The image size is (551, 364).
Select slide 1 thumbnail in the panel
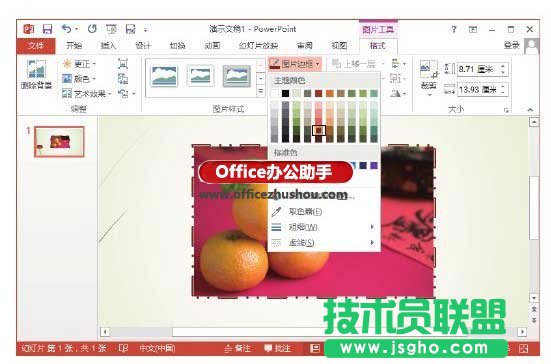click(59, 142)
